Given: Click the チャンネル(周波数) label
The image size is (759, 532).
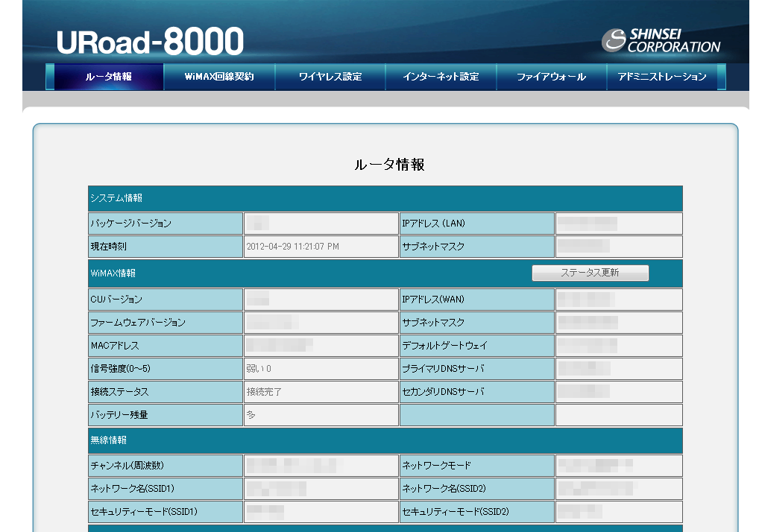Looking at the screenshot, I should click(x=127, y=465).
